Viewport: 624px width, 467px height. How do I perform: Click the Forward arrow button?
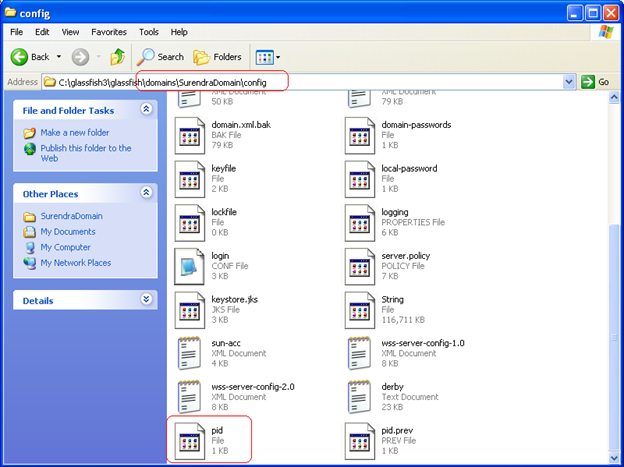pyautogui.click(x=80, y=57)
